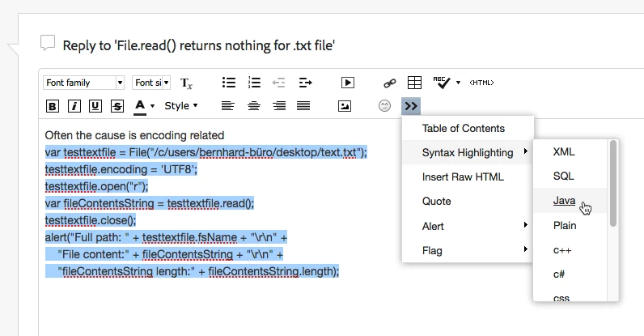This screenshot has width=644, height=336.
Task: Switch to HTML source view
Action: [481, 83]
